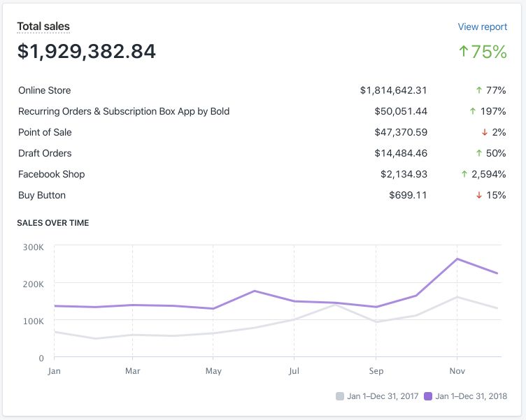The image size is (526, 420).
Task: Click the up arrow next to 50%
Action: (479, 153)
